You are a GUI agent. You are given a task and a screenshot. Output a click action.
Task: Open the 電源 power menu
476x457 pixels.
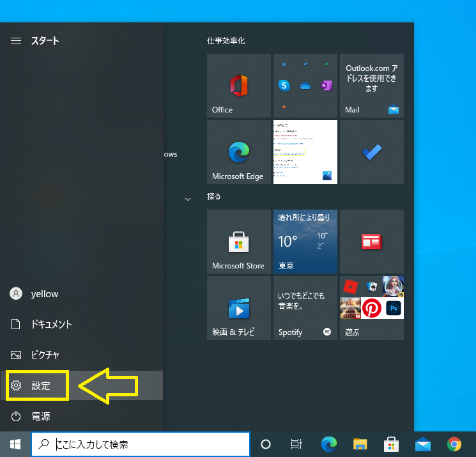coord(81,416)
